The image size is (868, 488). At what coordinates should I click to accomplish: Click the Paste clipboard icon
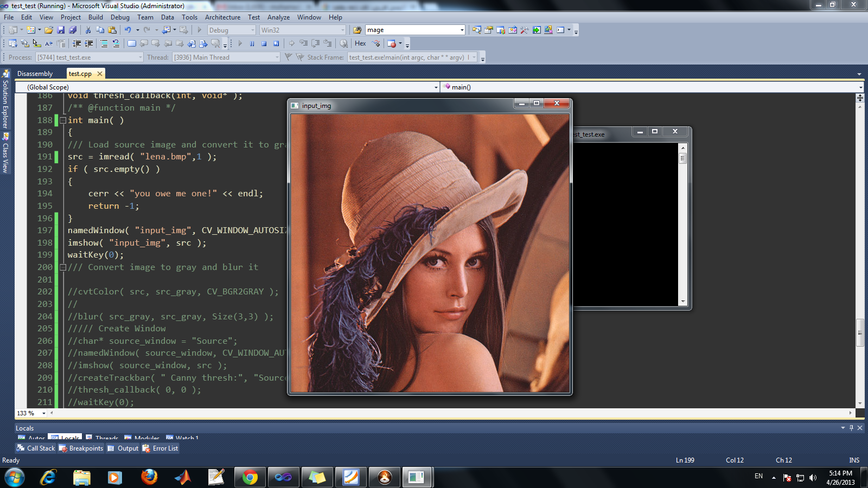point(112,30)
